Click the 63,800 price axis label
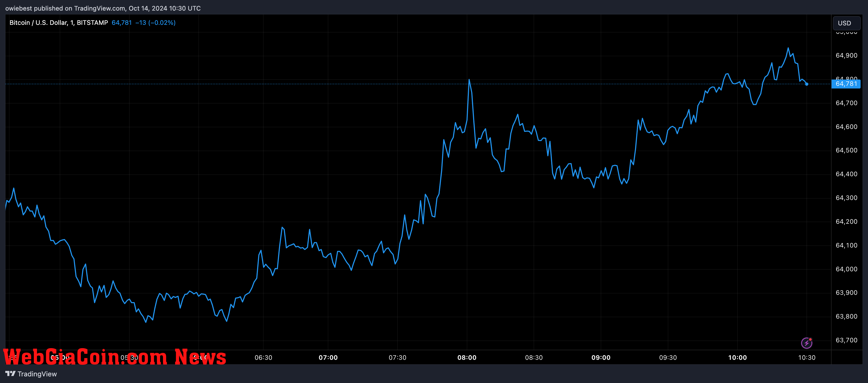 point(846,316)
